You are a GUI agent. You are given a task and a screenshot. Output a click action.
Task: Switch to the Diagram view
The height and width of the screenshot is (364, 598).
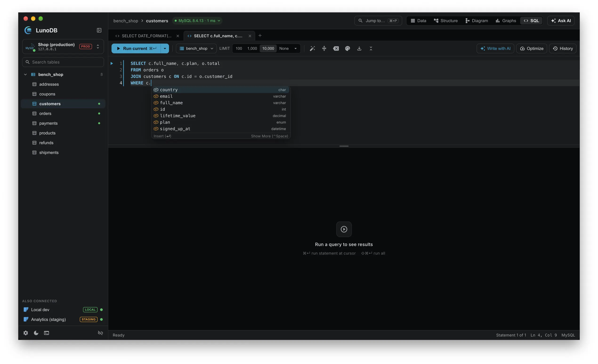(477, 21)
